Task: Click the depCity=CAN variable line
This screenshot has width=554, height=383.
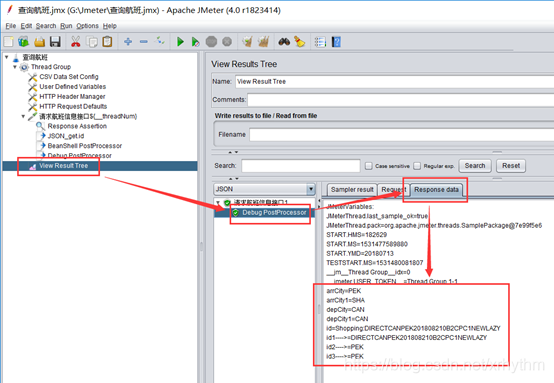Action: coord(345,310)
